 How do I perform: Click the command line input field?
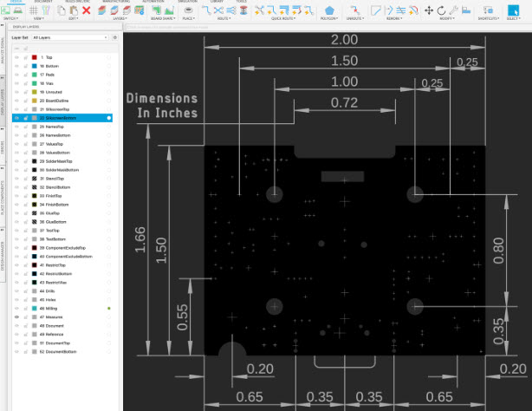[328, 27]
